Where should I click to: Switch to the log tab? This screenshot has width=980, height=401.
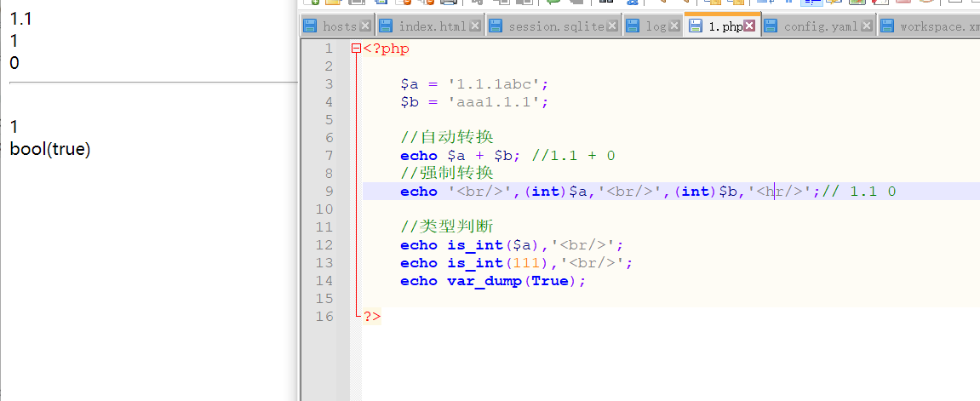click(653, 26)
